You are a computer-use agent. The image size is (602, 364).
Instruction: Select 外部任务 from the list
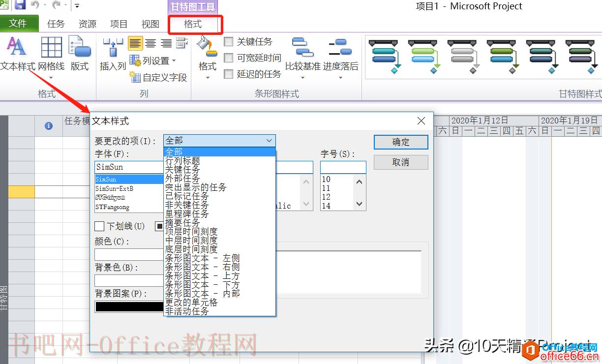pyautogui.click(x=219, y=179)
